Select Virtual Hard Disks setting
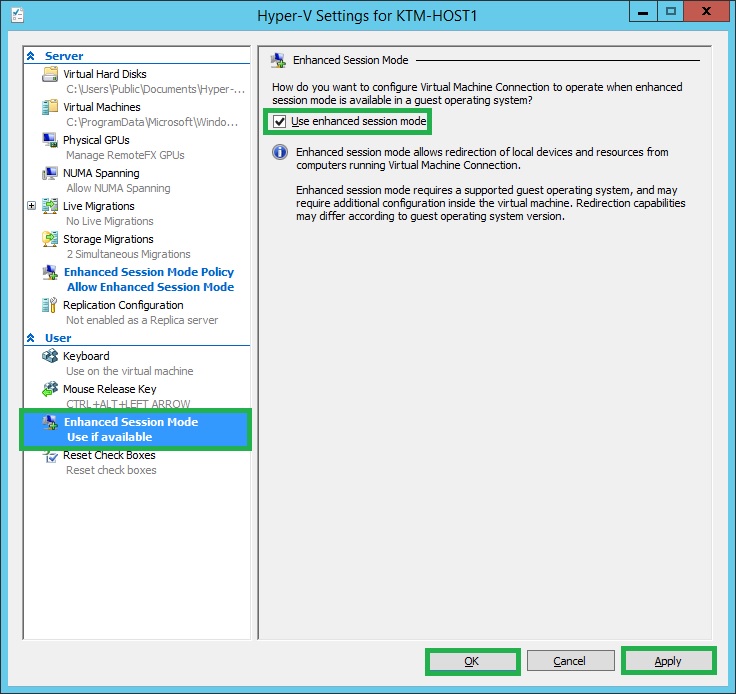 tap(105, 74)
